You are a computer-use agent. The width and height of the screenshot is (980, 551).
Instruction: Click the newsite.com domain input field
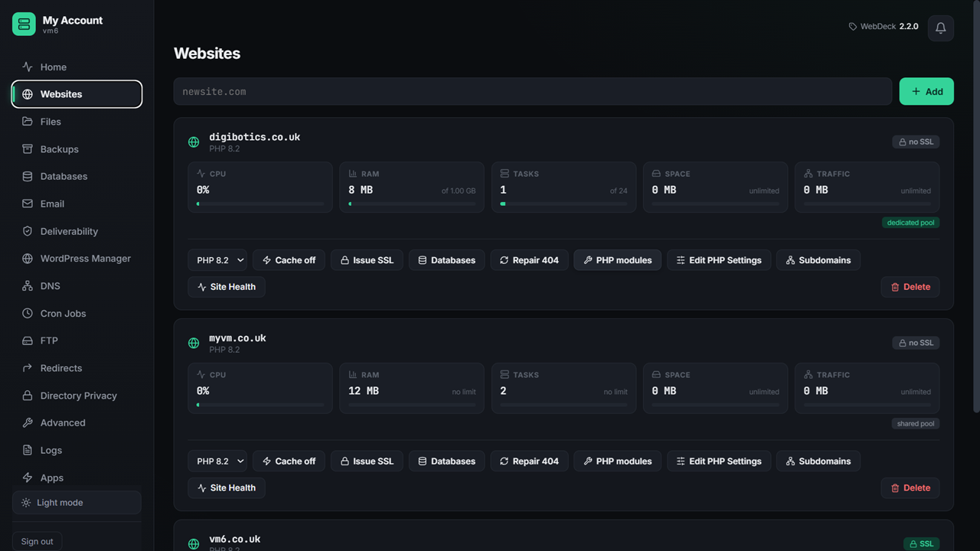pyautogui.click(x=532, y=91)
